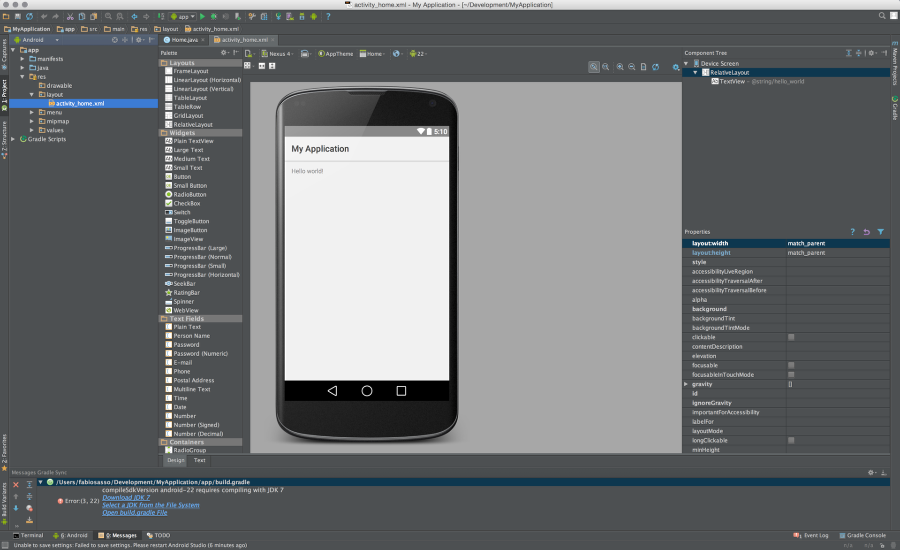The width and height of the screenshot is (900, 550).
Task: Click the Zoom to Fit icon in preview toolbar
Action: (x=593, y=67)
